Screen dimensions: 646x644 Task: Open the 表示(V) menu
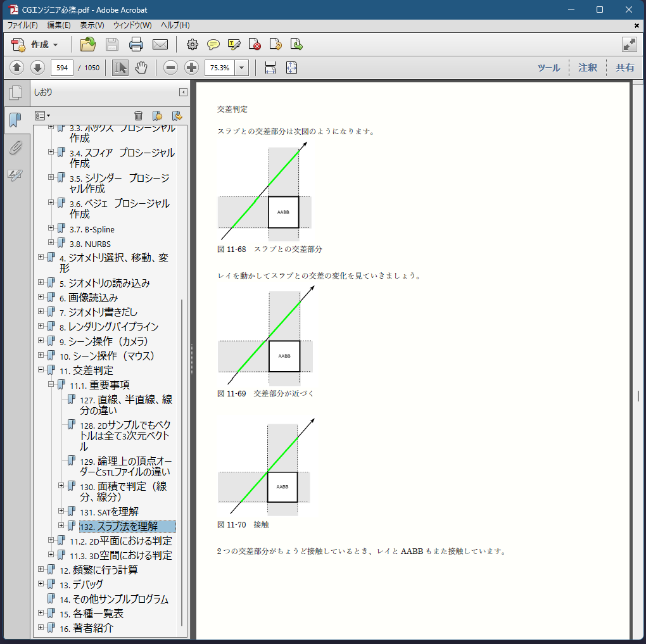(92, 25)
